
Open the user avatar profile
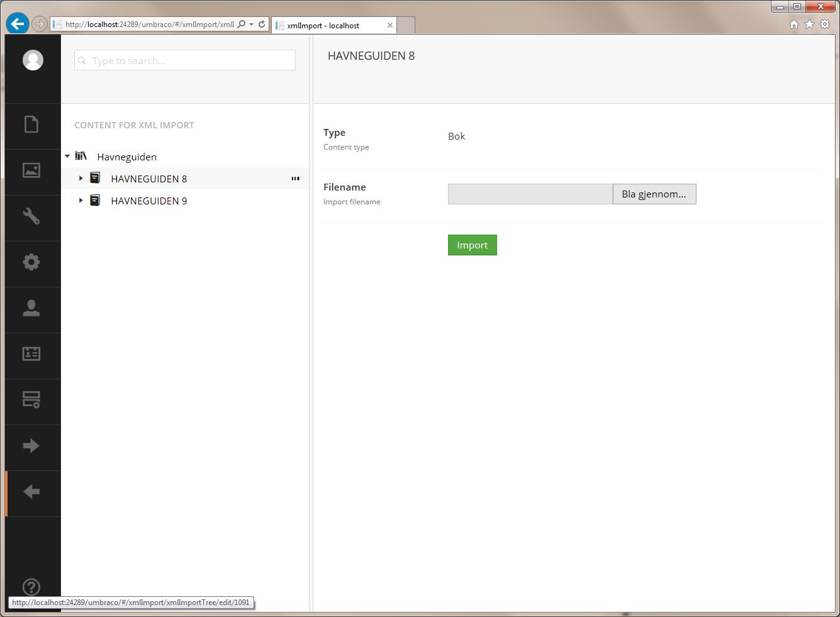pyautogui.click(x=33, y=60)
